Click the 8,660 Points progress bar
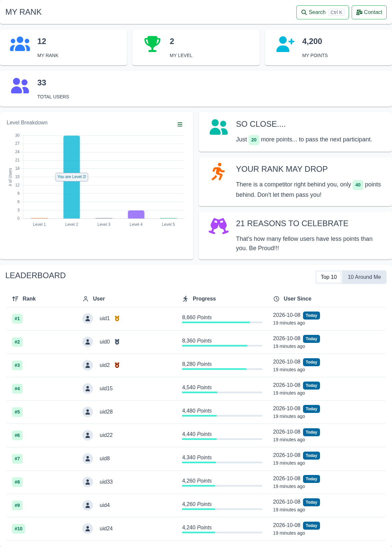392x547 pixels. (222, 323)
